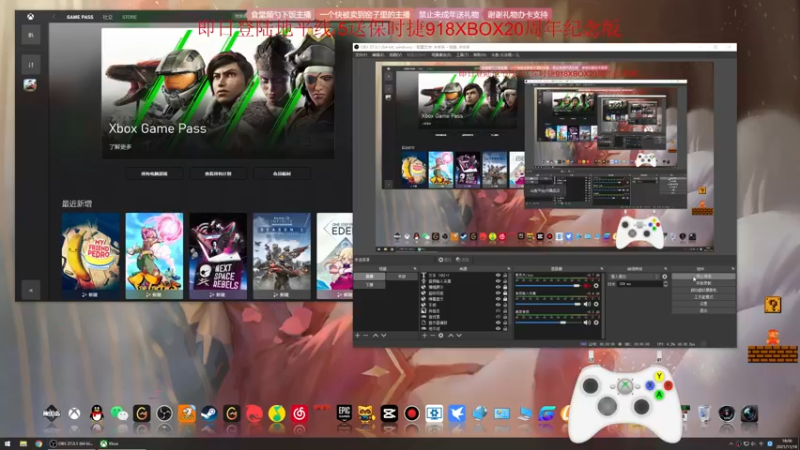Pop out the Scene Transitions panel header icon
The height and width of the screenshot is (450, 800).
(x=665, y=269)
